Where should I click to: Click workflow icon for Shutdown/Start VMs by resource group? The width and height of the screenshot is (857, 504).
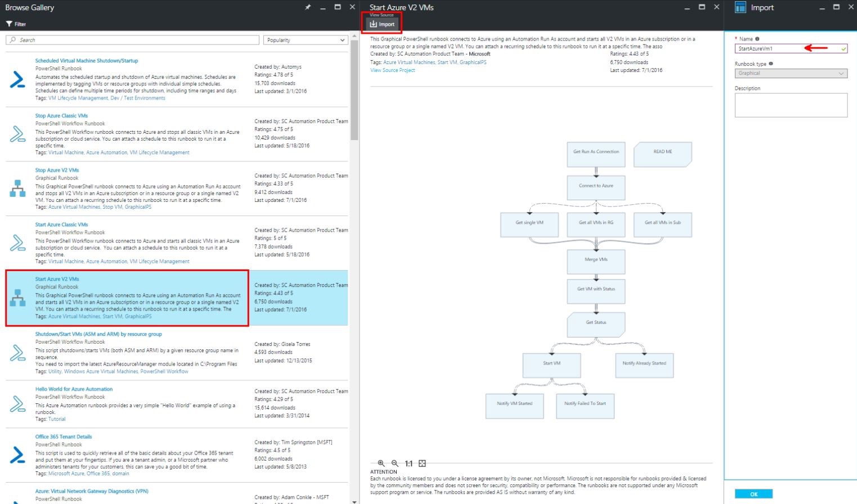click(17, 353)
